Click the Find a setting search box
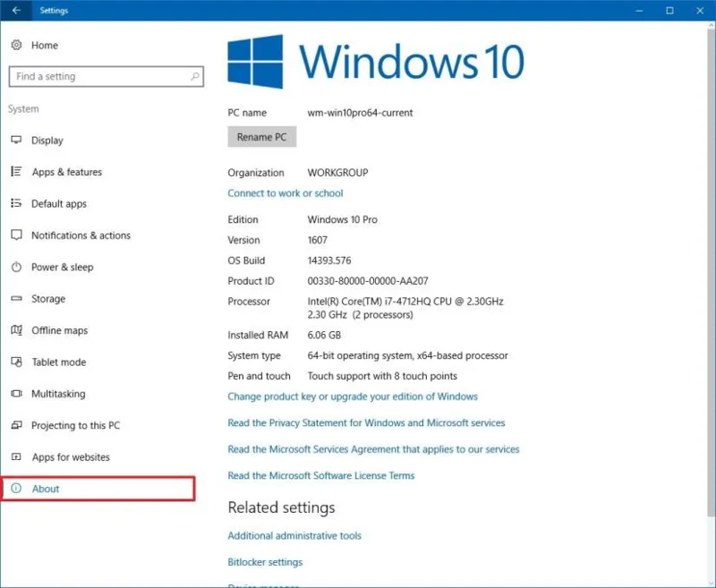The width and height of the screenshot is (716, 588). tap(106, 76)
